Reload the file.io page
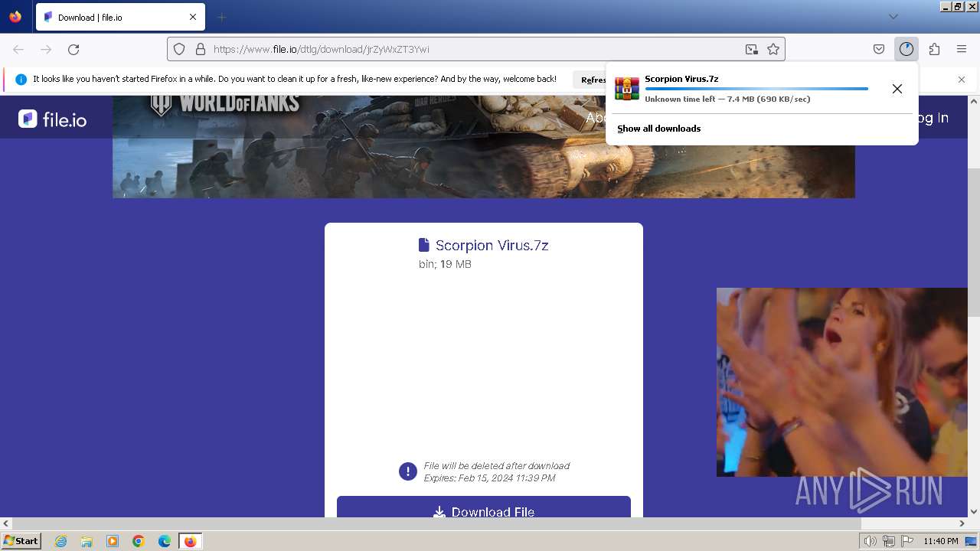Image resolution: width=980 pixels, height=551 pixels. point(73,49)
